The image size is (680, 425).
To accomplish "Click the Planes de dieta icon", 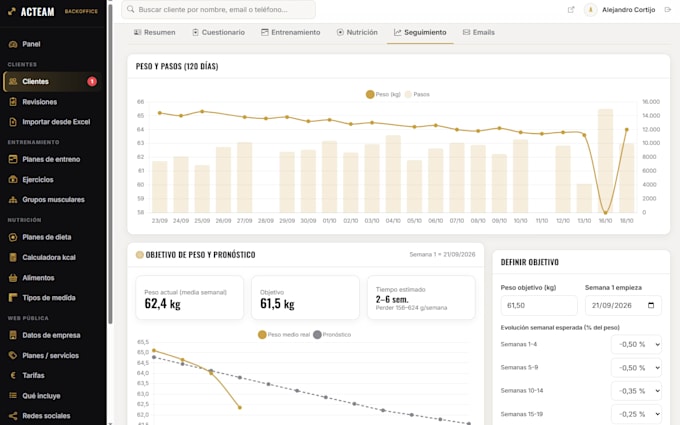I will [13, 237].
